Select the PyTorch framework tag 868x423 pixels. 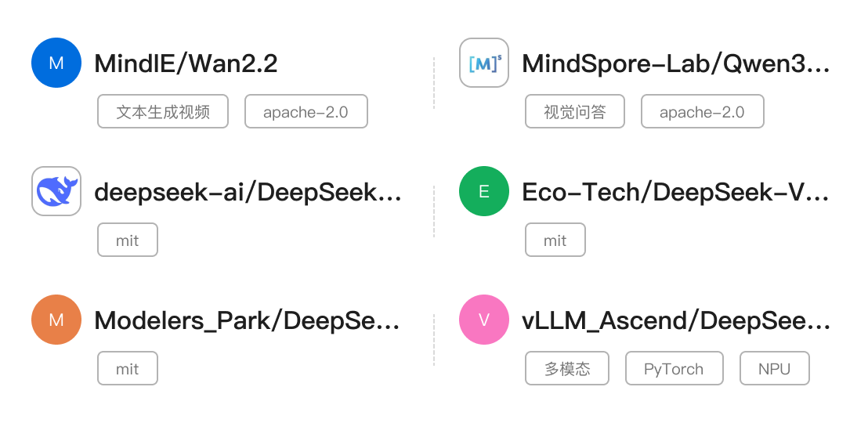[x=674, y=369]
